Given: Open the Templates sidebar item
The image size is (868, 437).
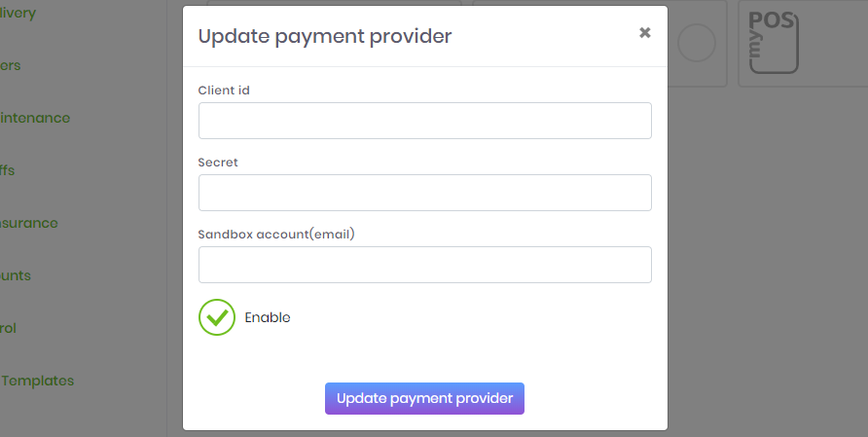Looking at the screenshot, I should 37,381.
